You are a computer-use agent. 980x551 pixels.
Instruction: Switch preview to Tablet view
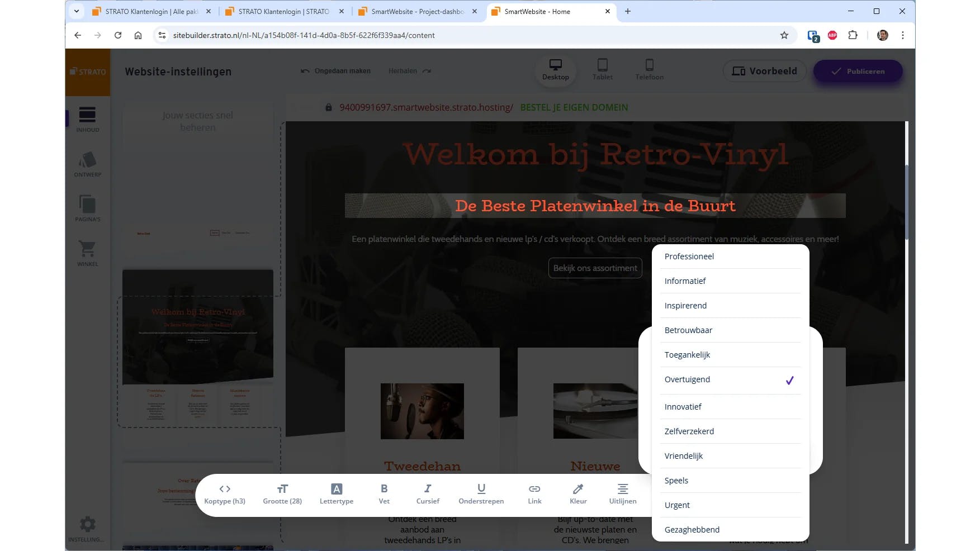click(602, 70)
